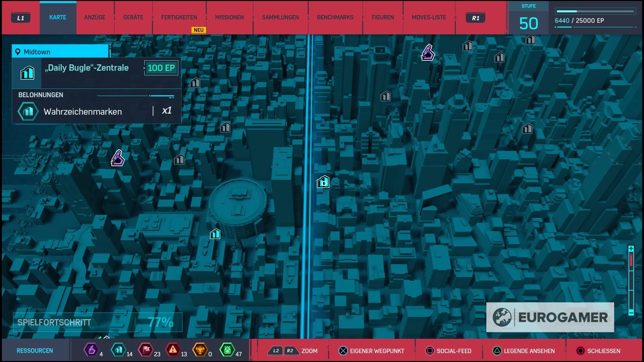
Task: Click the STUFE 50 level display
Action: [x=529, y=18]
